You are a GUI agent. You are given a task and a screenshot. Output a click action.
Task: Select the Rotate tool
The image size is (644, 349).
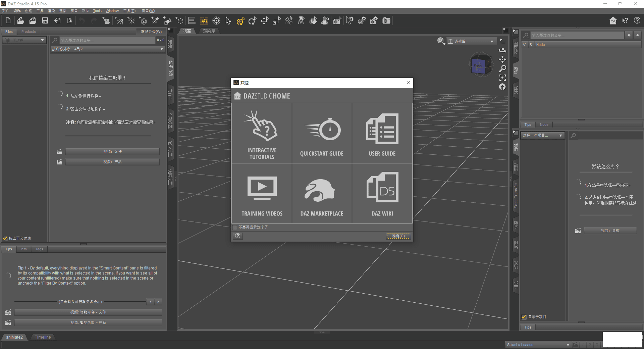[252, 21]
